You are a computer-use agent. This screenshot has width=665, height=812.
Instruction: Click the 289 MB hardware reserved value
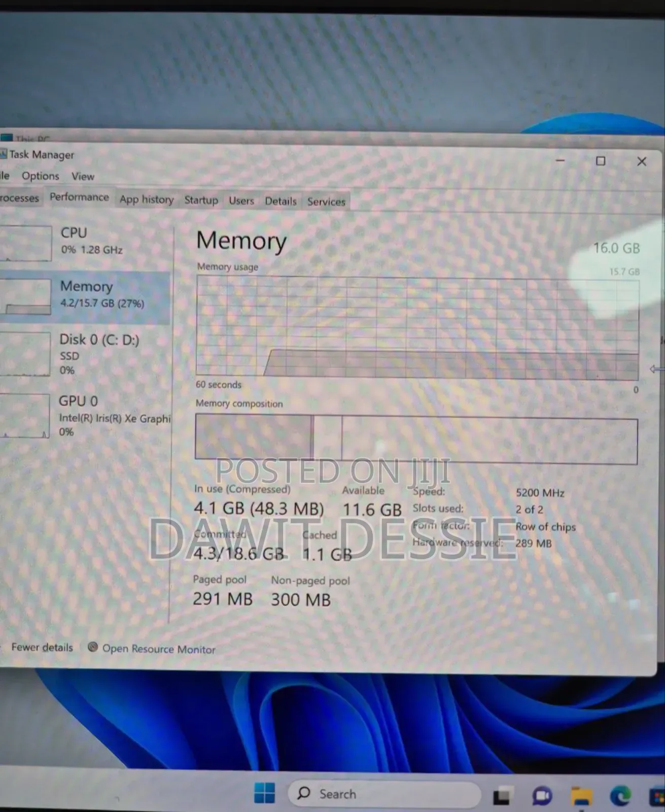click(x=533, y=543)
